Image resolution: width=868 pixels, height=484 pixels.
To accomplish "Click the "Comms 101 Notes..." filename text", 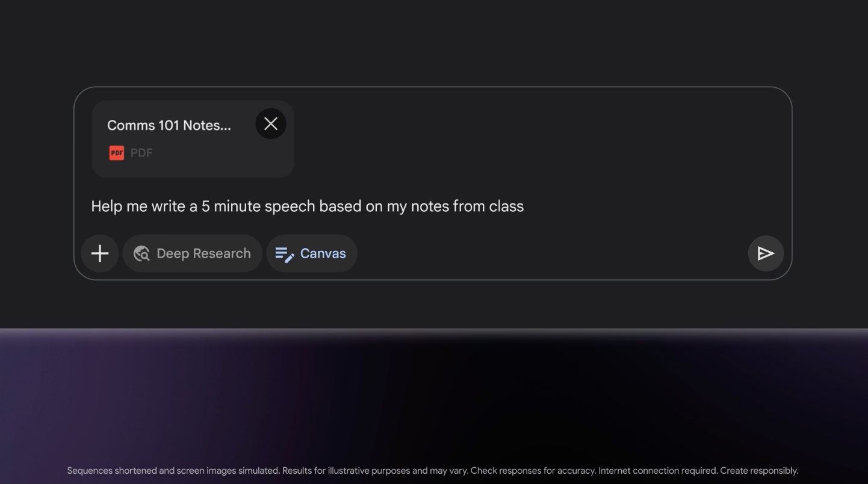I will [169, 125].
